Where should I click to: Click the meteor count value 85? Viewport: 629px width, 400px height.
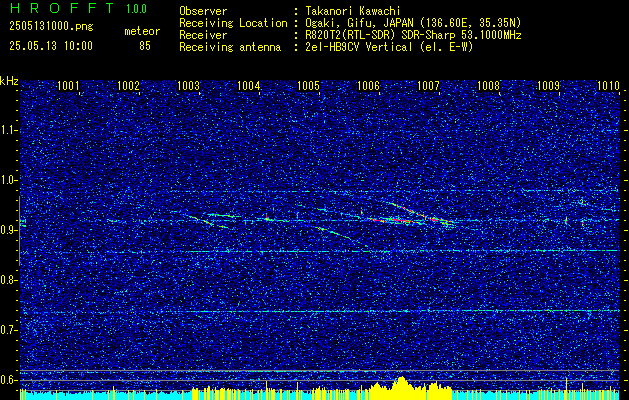pos(145,46)
